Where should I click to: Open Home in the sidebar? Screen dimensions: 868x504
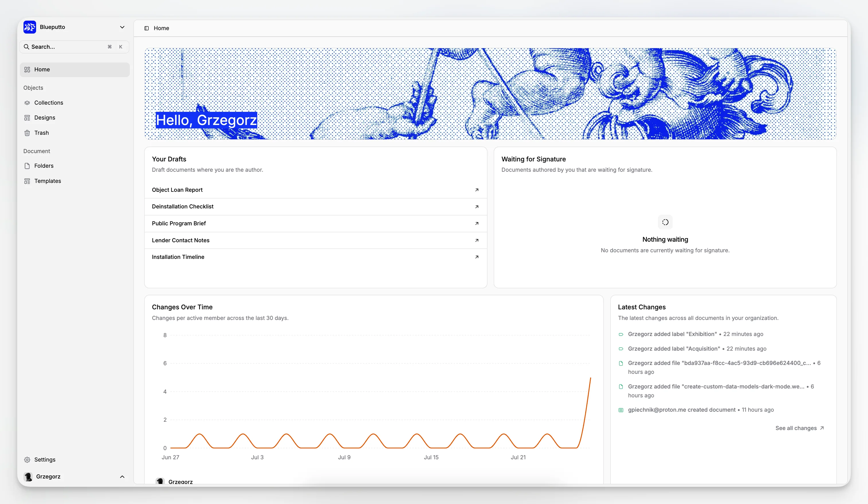[x=74, y=69]
